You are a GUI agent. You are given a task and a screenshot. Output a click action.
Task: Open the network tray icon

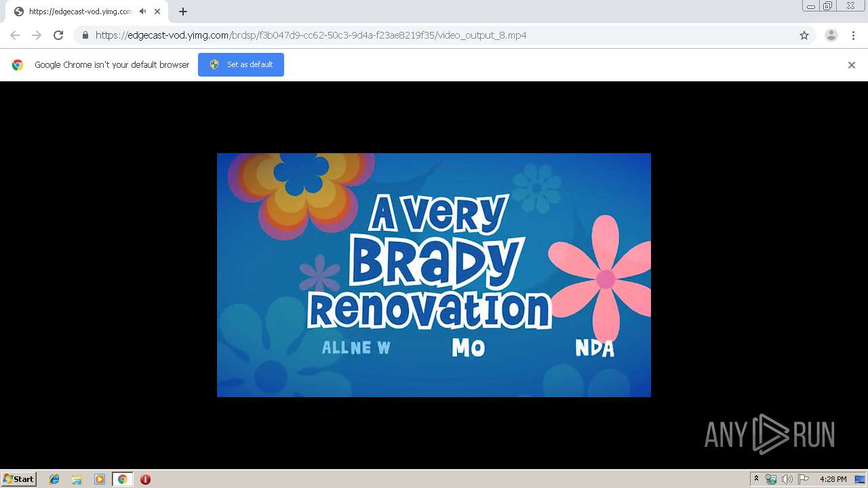[x=771, y=479]
